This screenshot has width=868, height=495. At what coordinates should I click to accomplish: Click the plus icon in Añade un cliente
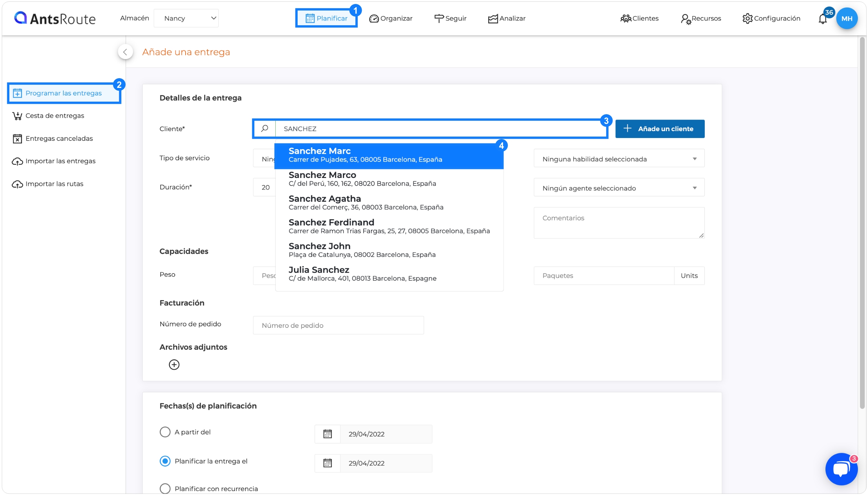[x=627, y=128]
